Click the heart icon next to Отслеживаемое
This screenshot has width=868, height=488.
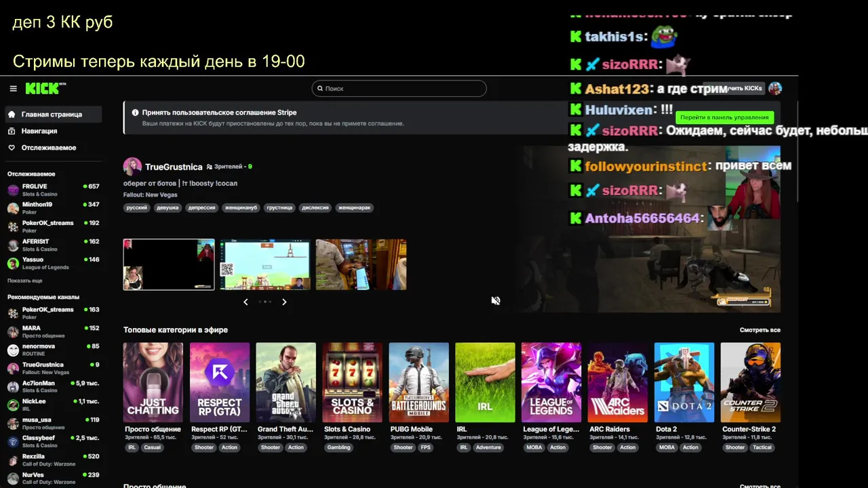click(12, 148)
